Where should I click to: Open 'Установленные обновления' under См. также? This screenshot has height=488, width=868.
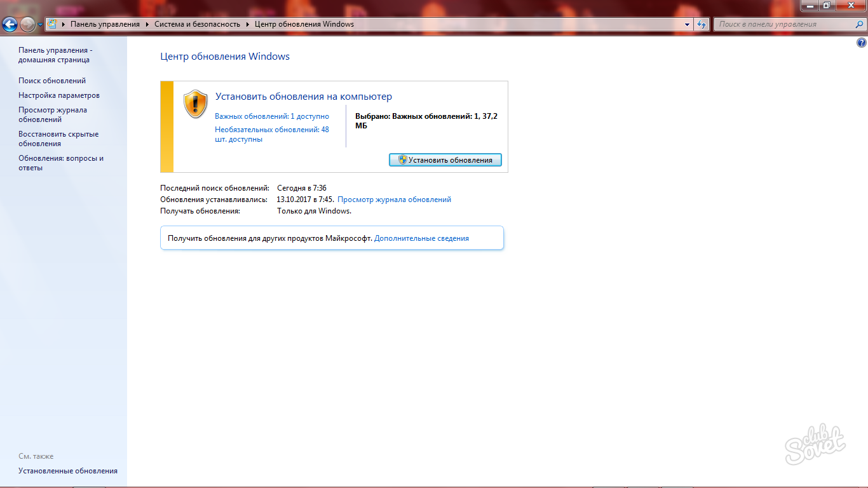(x=68, y=471)
